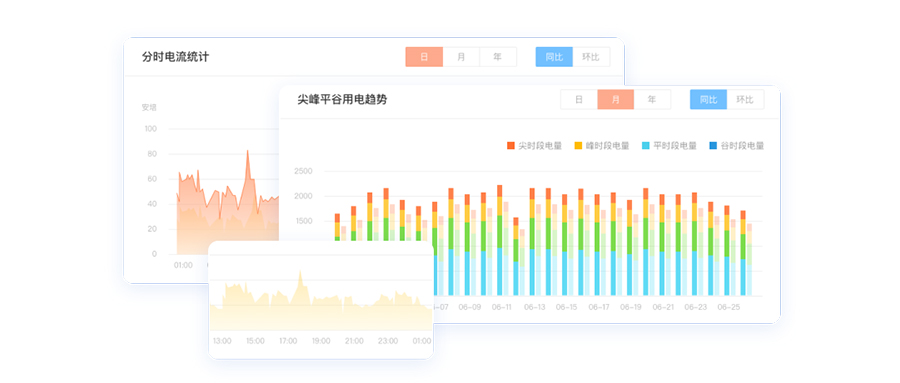Click the stacked bar above 06-13

click(532, 242)
